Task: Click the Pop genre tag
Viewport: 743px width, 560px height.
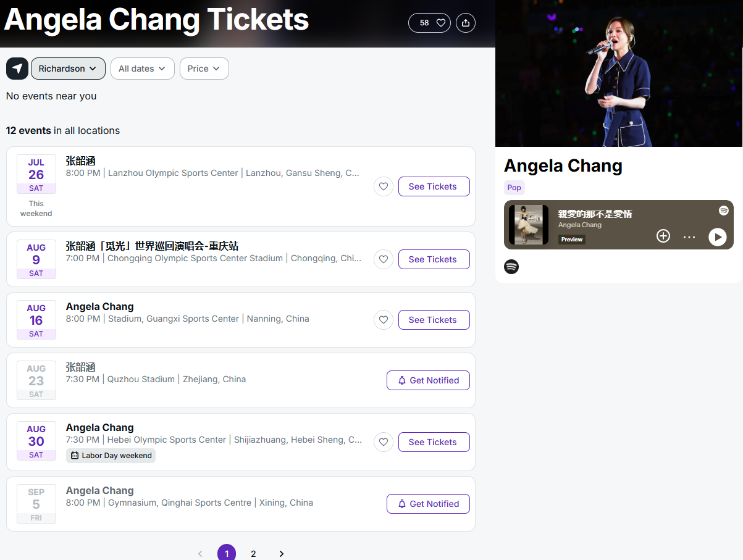Action: [514, 188]
